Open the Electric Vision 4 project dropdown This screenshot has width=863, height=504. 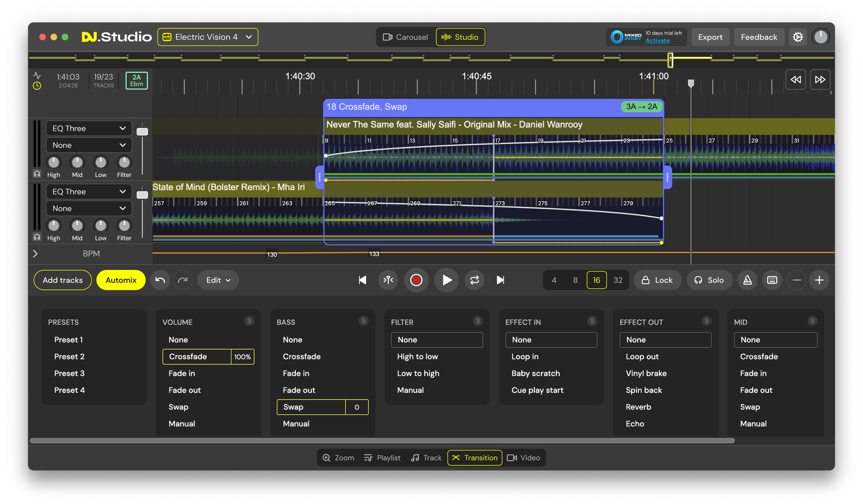point(207,37)
